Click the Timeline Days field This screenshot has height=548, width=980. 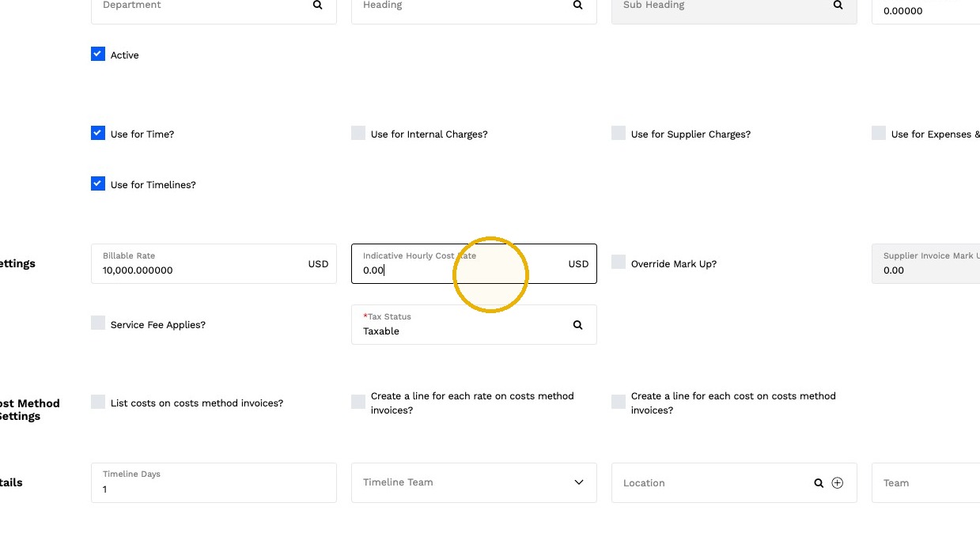214,482
